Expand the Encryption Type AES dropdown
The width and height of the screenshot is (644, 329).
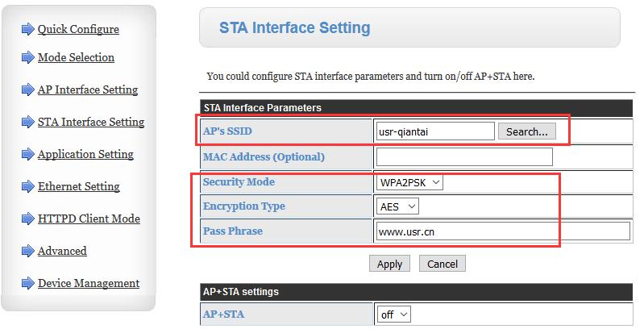click(x=397, y=206)
